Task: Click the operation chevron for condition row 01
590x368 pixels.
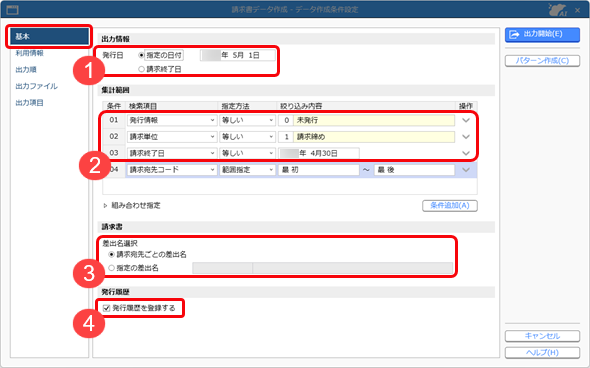Action: (466, 120)
